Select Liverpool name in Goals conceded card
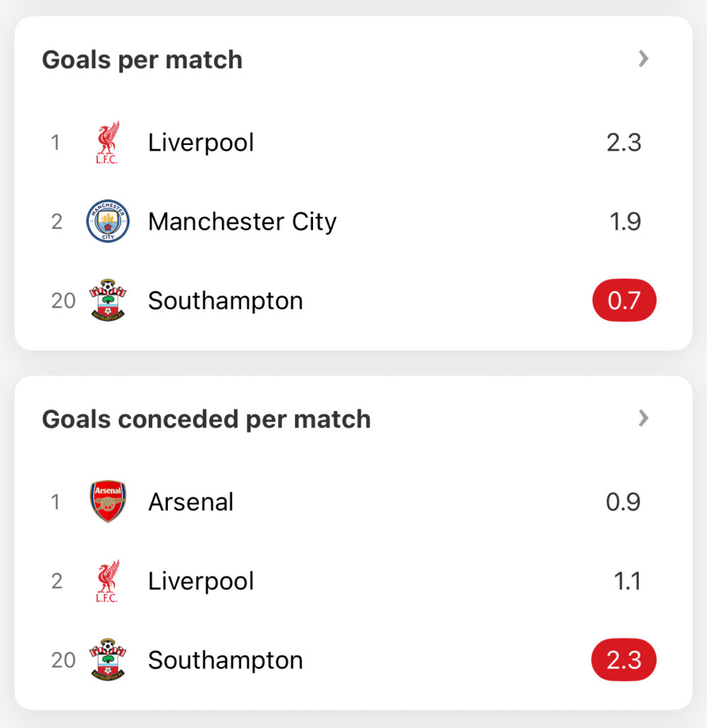Viewport: 707px width, 728px height. [201, 582]
